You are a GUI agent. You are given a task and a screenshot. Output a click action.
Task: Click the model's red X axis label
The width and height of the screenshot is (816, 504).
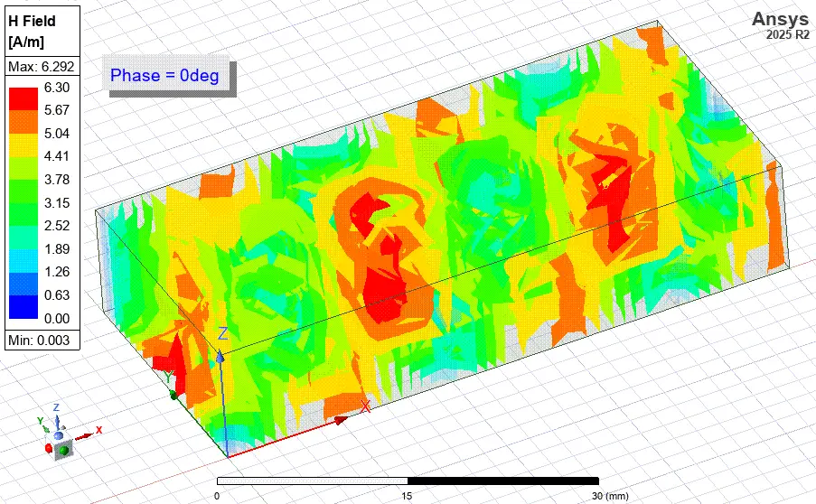coord(365,406)
